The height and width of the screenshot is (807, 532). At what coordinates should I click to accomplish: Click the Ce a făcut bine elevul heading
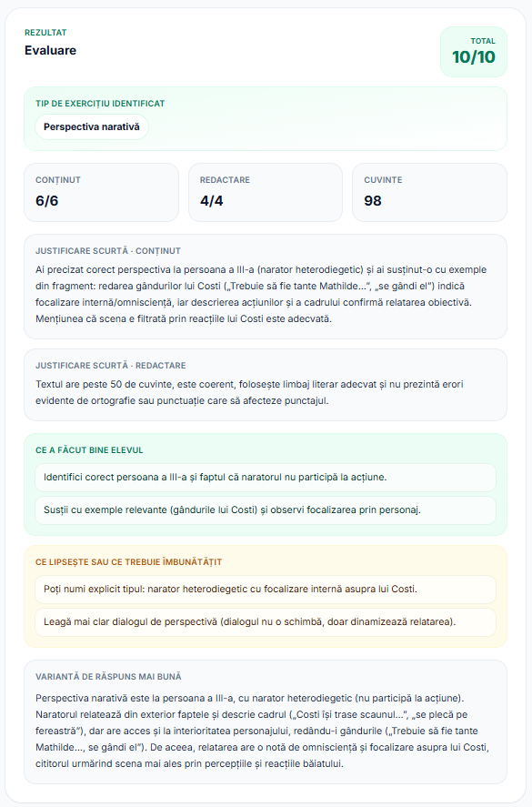[x=89, y=450]
